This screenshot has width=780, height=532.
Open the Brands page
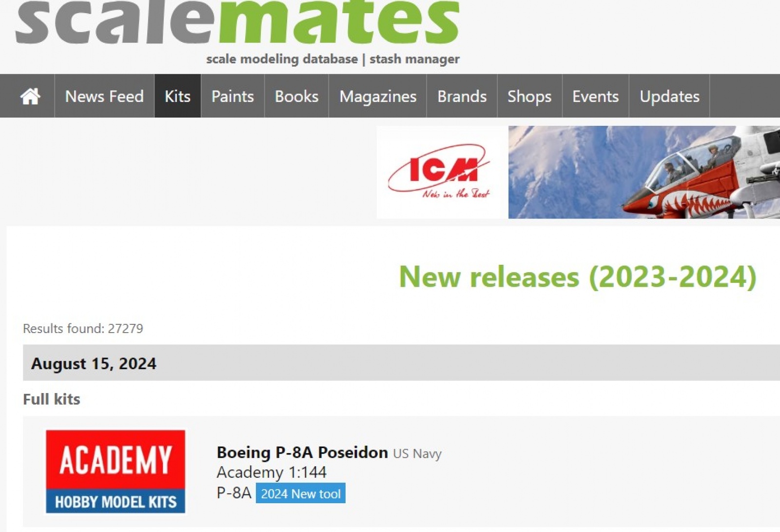(462, 96)
